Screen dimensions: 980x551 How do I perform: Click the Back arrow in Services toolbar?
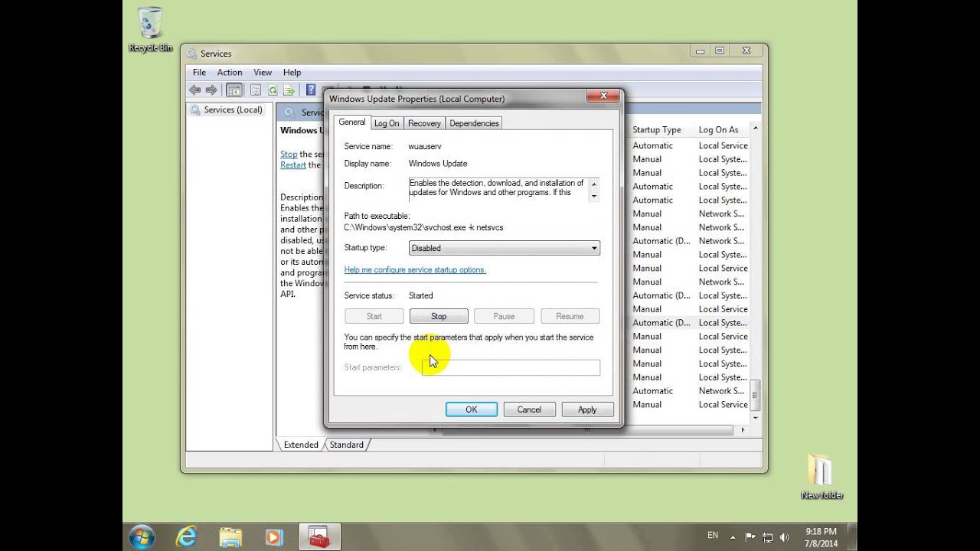pyautogui.click(x=194, y=90)
